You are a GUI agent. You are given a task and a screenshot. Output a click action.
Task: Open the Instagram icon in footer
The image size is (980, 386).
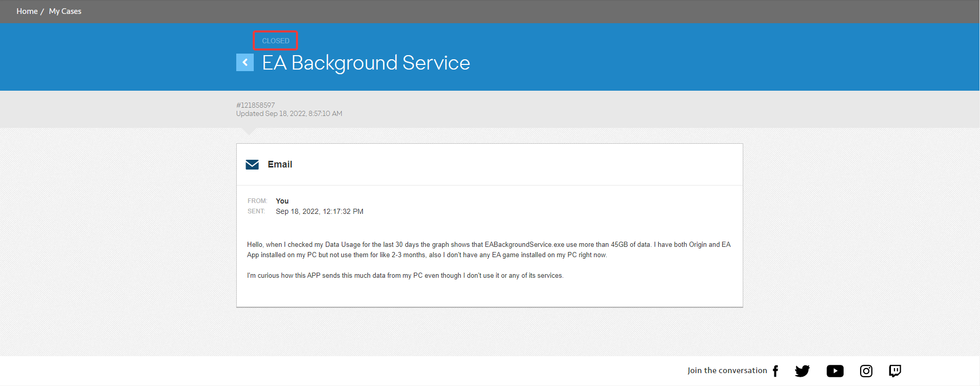(866, 371)
